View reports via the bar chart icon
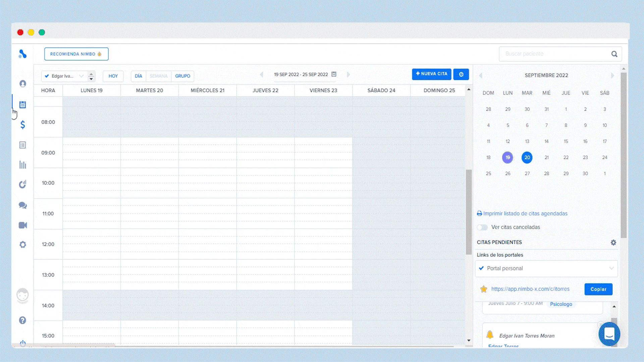Image resolution: width=644 pixels, height=362 pixels. [22, 165]
